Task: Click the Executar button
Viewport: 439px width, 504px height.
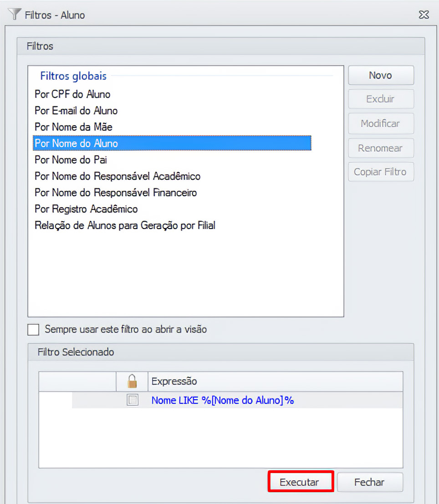Action: point(299,482)
